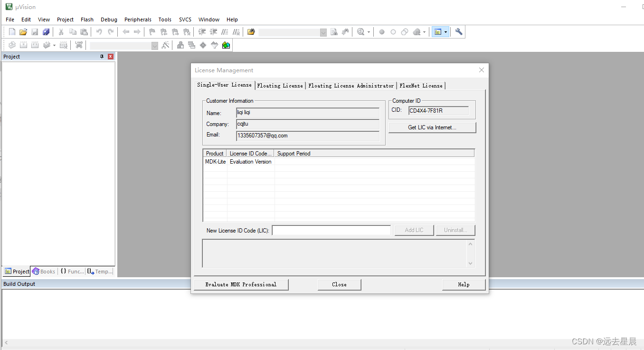Unindent the selected lines
644x350 pixels.
[214, 32]
